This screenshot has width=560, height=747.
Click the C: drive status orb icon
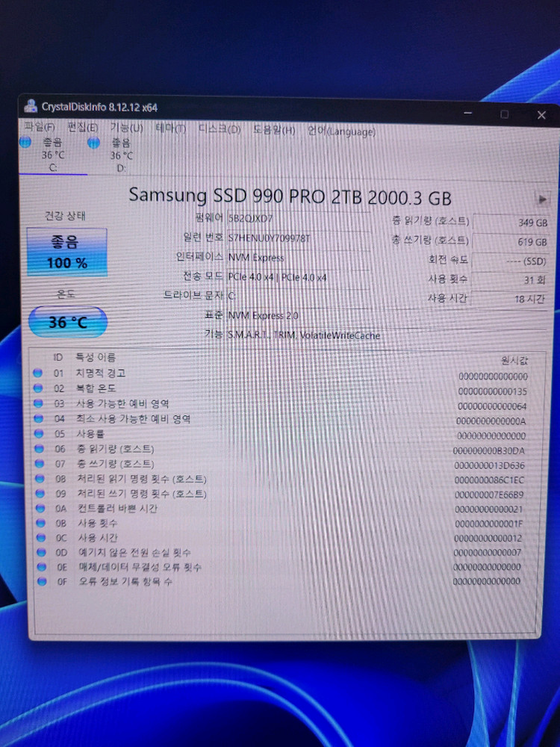click(x=25, y=142)
